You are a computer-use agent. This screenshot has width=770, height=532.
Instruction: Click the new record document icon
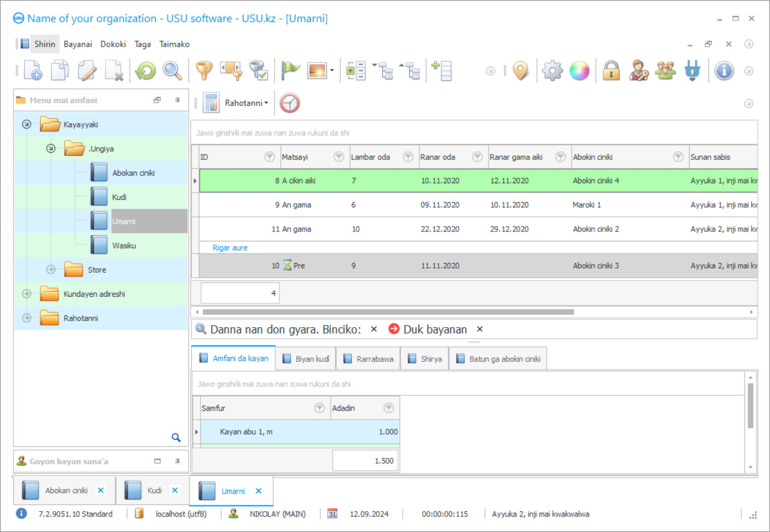pyautogui.click(x=33, y=70)
